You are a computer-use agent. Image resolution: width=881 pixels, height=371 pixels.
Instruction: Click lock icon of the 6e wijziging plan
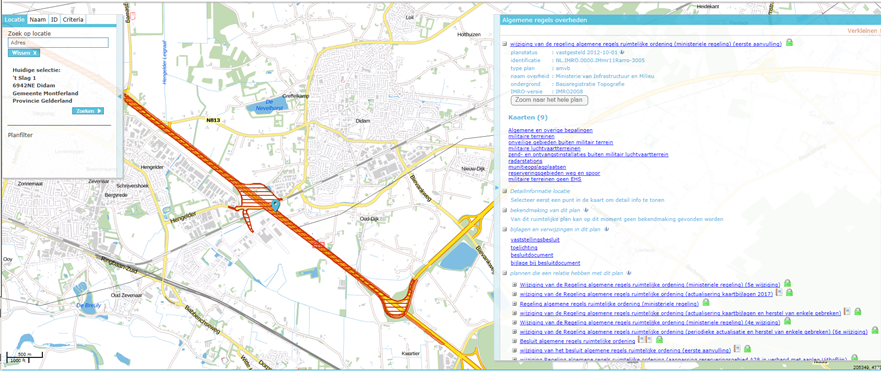click(x=874, y=331)
